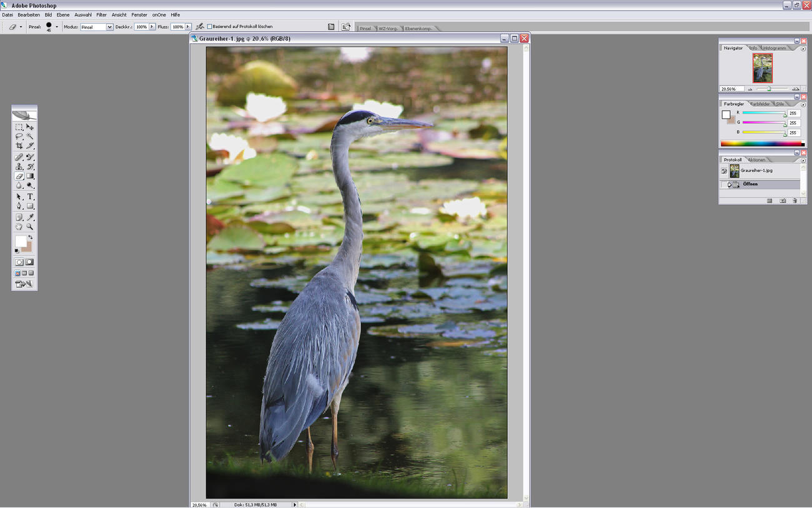
Task: Select the Brush tool in toolbox
Action: coord(30,157)
